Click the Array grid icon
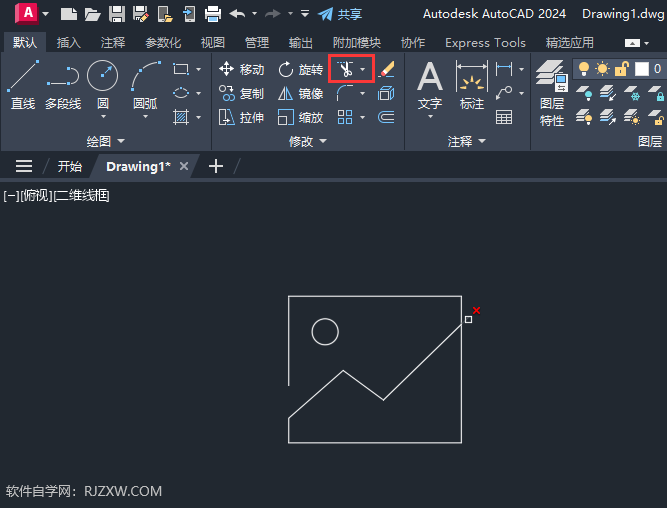The height and width of the screenshot is (508, 667). (345, 117)
